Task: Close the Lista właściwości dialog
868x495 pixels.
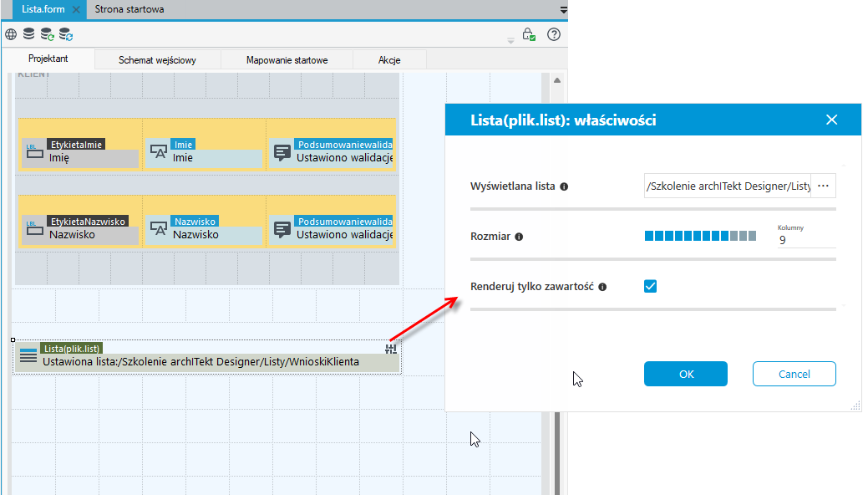Action: [831, 120]
